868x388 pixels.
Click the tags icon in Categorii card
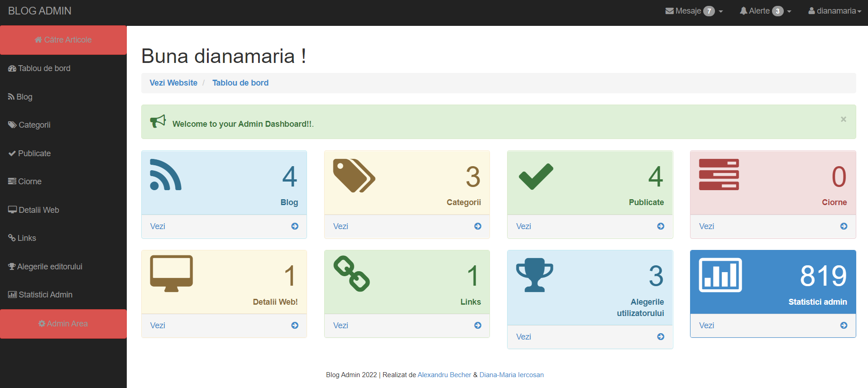coord(354,176)
